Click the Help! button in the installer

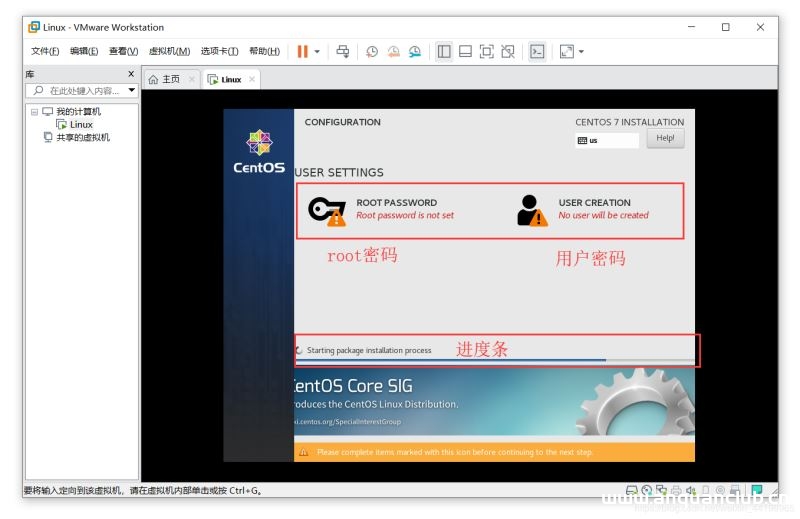665,139
